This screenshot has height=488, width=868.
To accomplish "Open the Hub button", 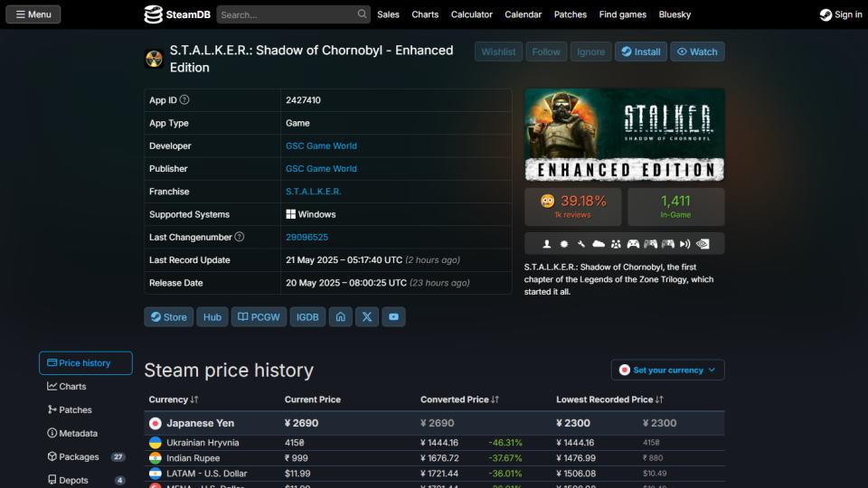I will [x=212, y=317].
